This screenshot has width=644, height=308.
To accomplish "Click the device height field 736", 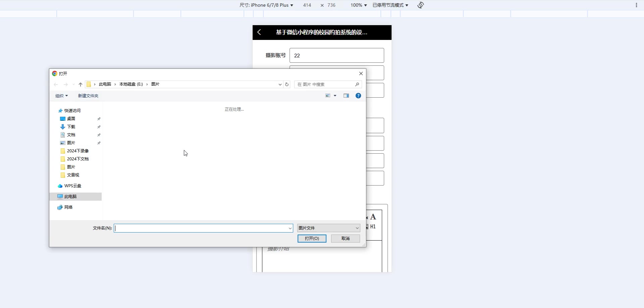I will [331, 5].
